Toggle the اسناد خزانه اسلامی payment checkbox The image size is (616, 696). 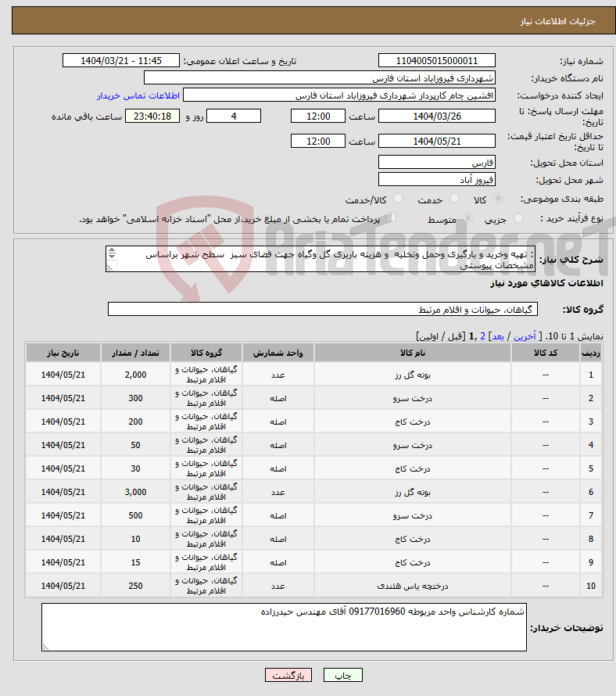[391, 217]
